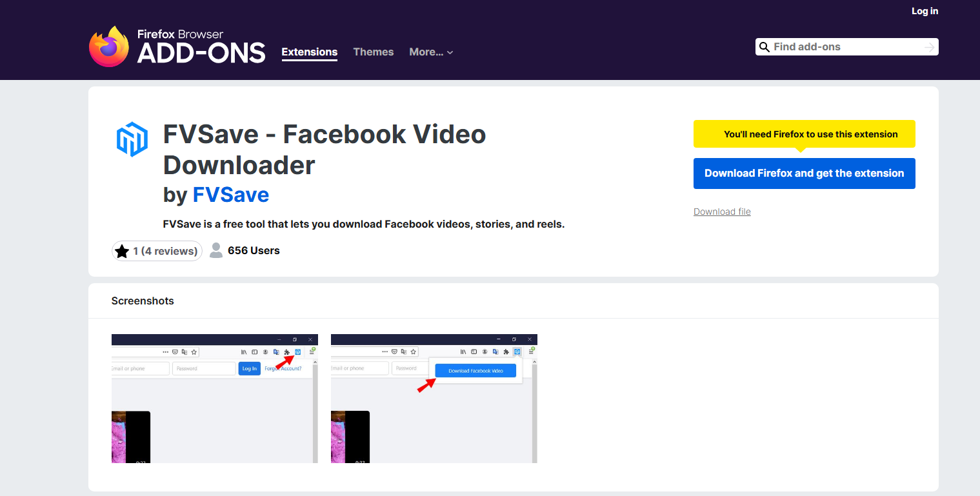Click the star icon in rating badge

122,251
